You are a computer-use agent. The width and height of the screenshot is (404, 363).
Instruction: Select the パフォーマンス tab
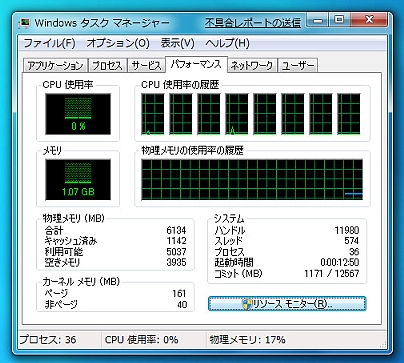196,64
